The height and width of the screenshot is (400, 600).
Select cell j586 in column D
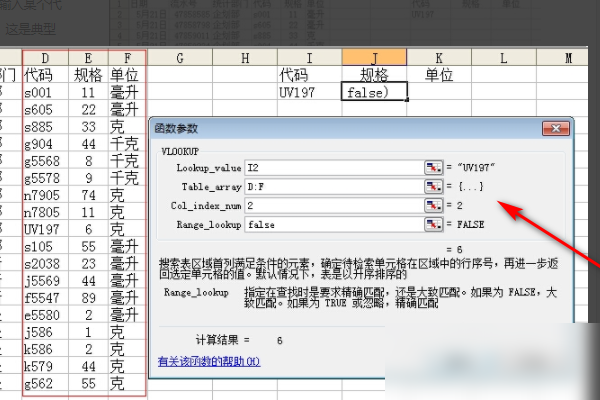point(45,332)
